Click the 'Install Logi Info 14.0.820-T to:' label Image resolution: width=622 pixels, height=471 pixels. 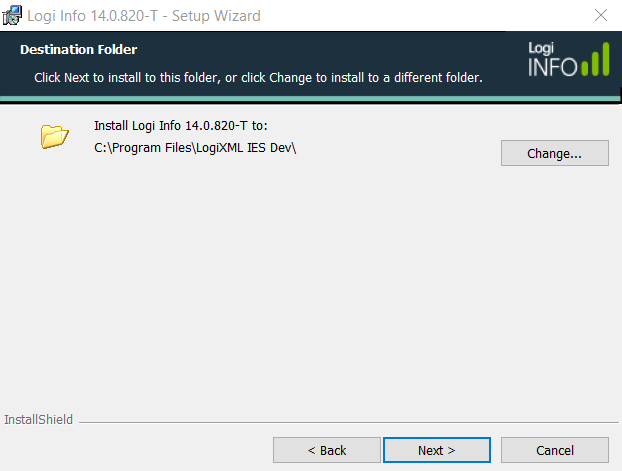(x=181, y=126)
